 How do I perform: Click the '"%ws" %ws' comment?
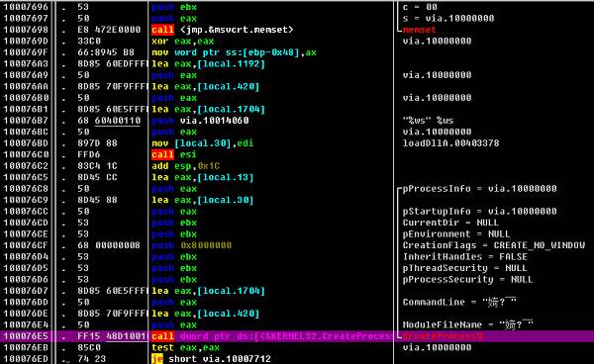coord(428,121)
